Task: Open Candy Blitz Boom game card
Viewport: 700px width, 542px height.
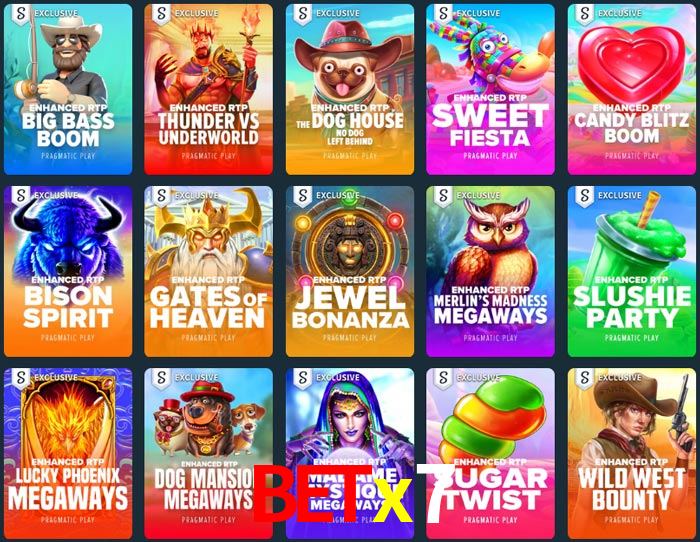Action: pos(632,89)
